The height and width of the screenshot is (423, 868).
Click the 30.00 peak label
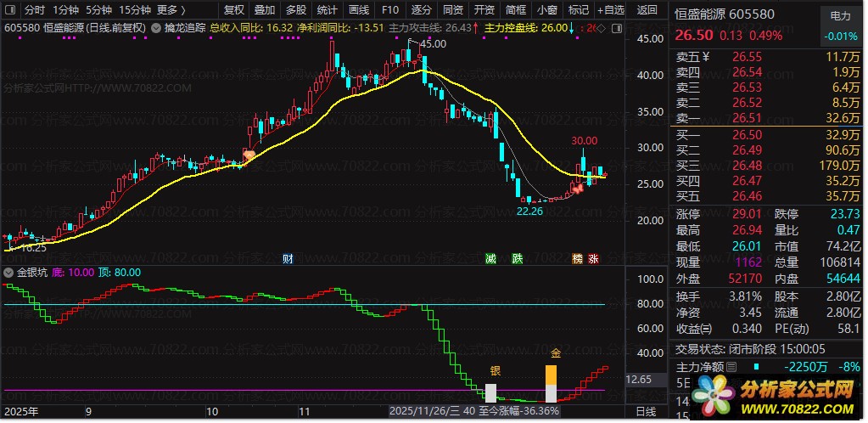click(585, 141)
